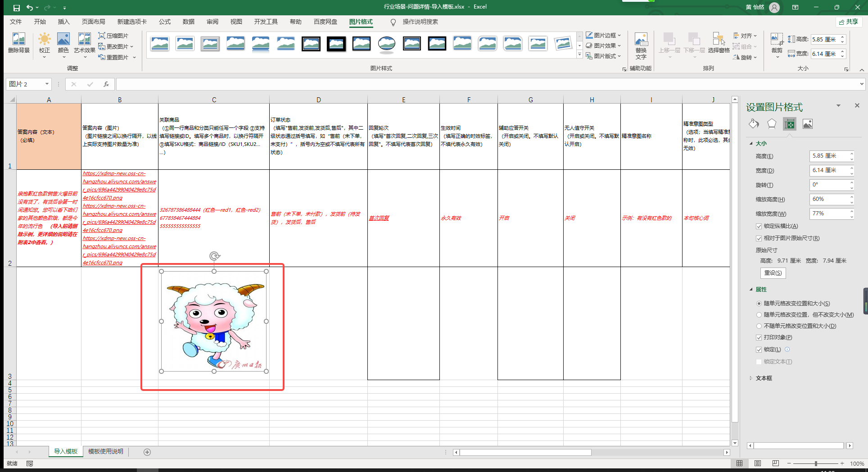
Task: Open the Fill & Line tab in format pane
Action: click(754, 124)
